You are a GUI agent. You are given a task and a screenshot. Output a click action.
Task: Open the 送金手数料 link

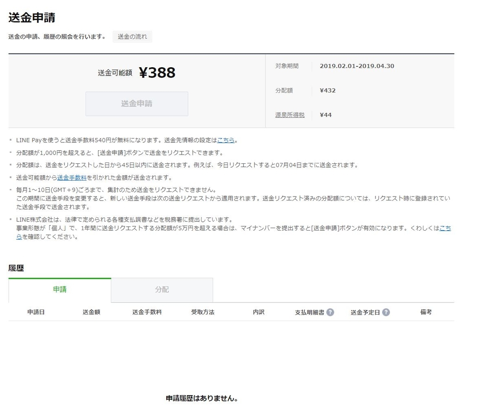72,178
